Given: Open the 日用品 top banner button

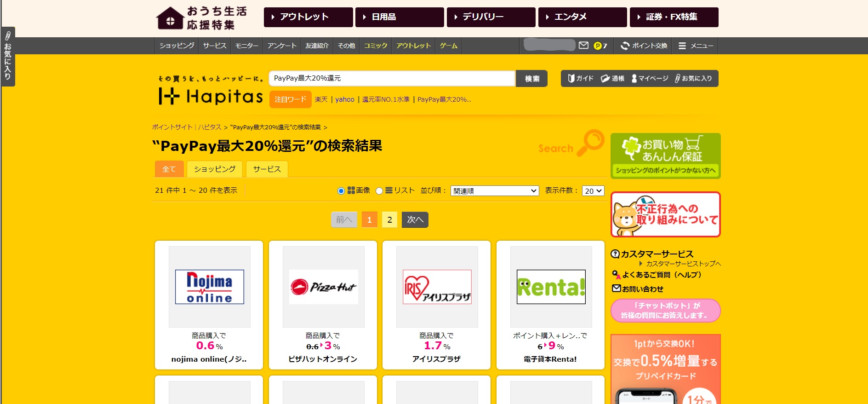Looking at the screenshot, I should tap(400, 17).
